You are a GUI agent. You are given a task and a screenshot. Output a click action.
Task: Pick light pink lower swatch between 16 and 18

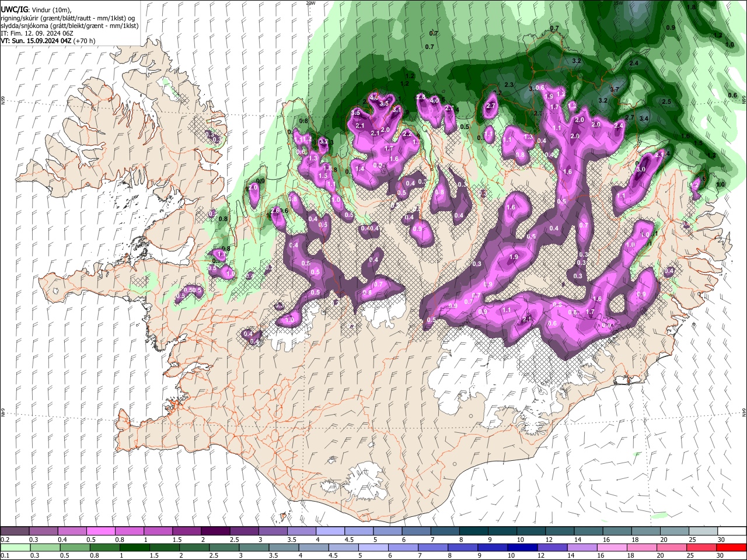pyautogui.click(x=613, y=548)
